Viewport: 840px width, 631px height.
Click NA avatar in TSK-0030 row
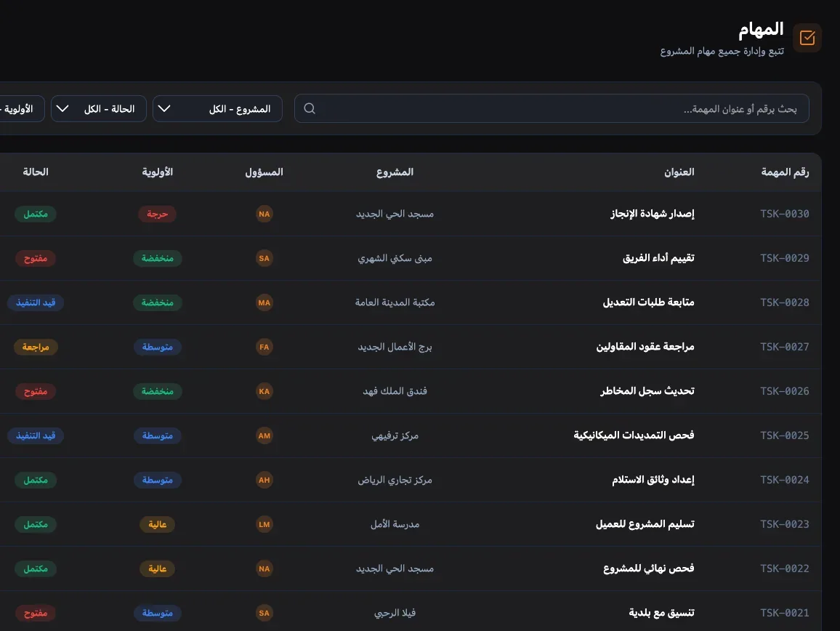point(264,214)
